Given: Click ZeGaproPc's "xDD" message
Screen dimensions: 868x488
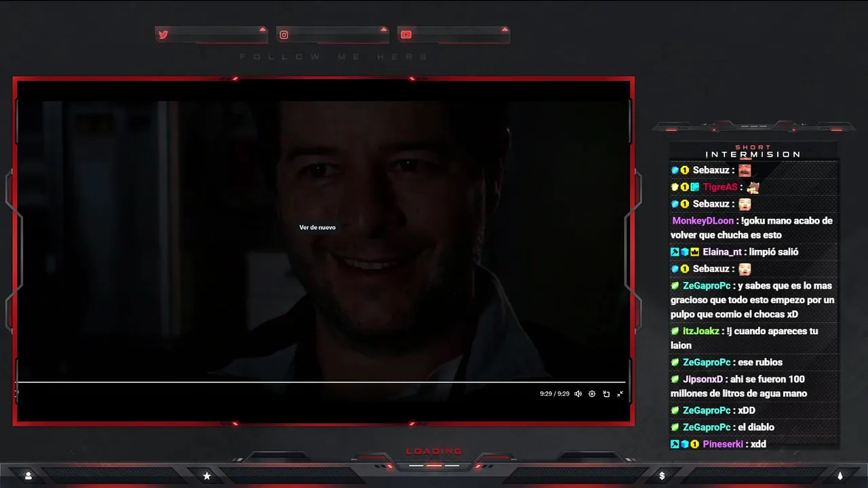Looking at the screenshot, I should (x=747, y=411).
